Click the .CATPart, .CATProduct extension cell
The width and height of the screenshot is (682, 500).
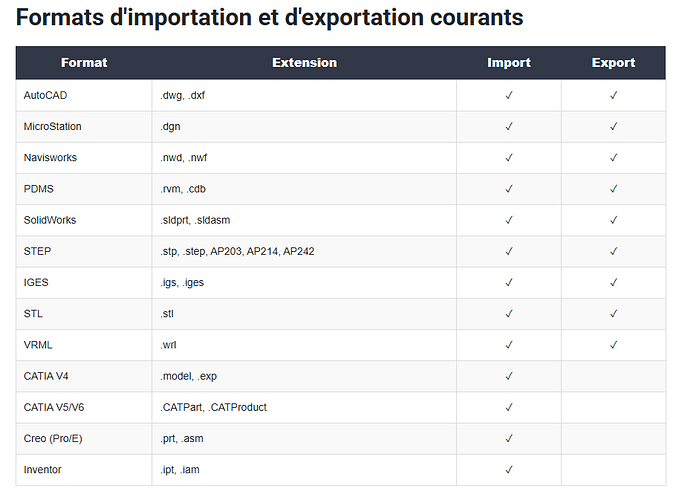(213, 407)
